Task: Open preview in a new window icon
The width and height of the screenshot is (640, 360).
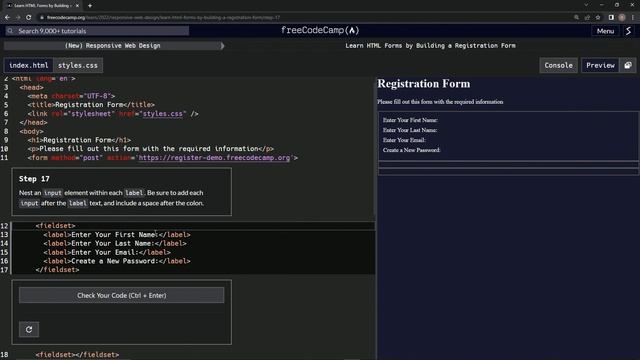Action: (628, 65)
